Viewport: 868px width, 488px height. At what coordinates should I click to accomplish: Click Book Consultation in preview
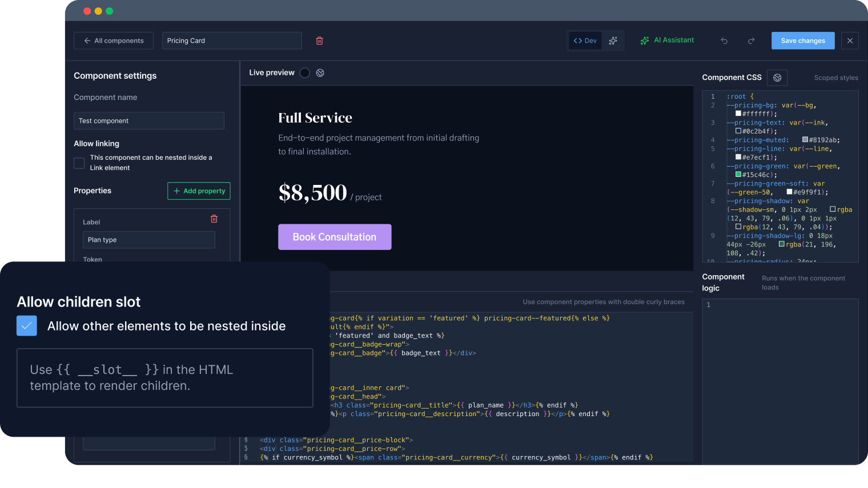click(335, 237)
